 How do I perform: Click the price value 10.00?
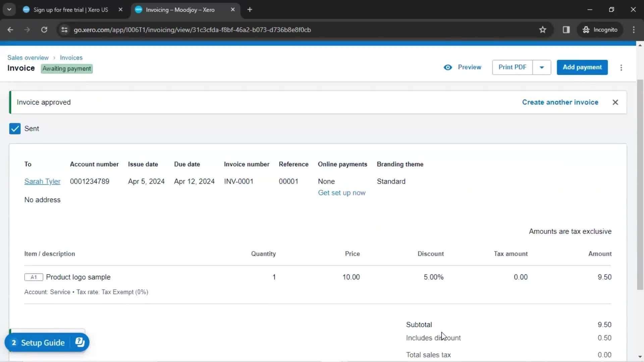click(351, 277)
